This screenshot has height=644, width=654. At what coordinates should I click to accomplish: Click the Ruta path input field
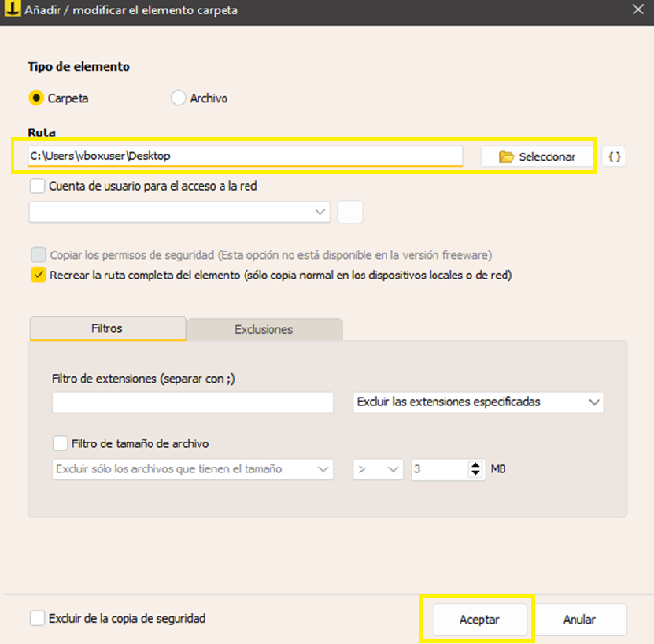pos(244,156)
